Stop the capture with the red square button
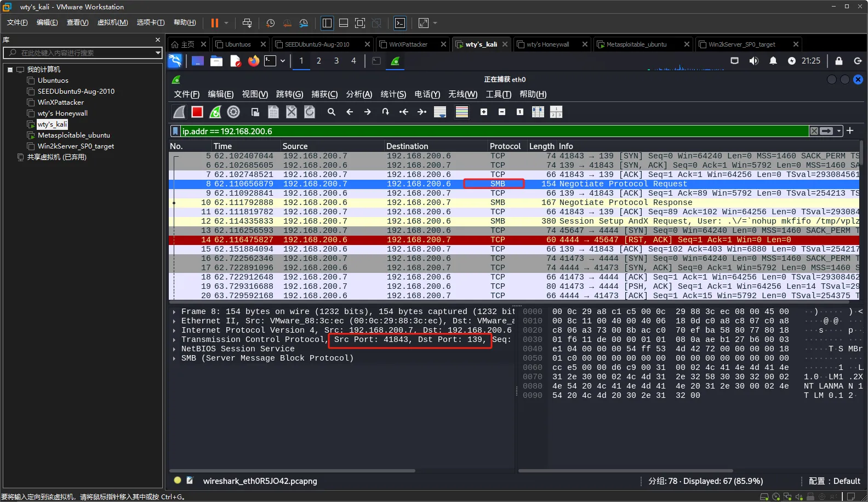Screen dimensions: 868x502 click(x=197, y=112)
